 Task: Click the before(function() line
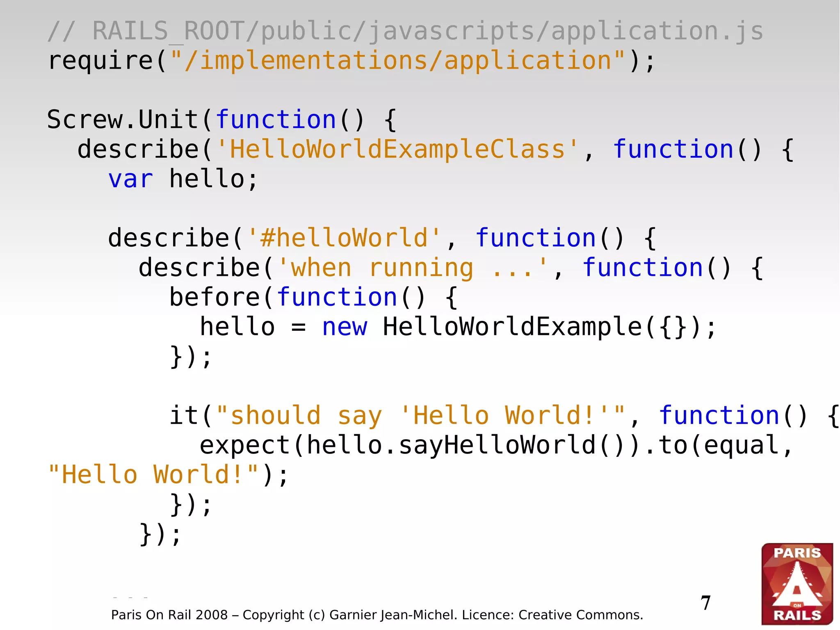313,297
